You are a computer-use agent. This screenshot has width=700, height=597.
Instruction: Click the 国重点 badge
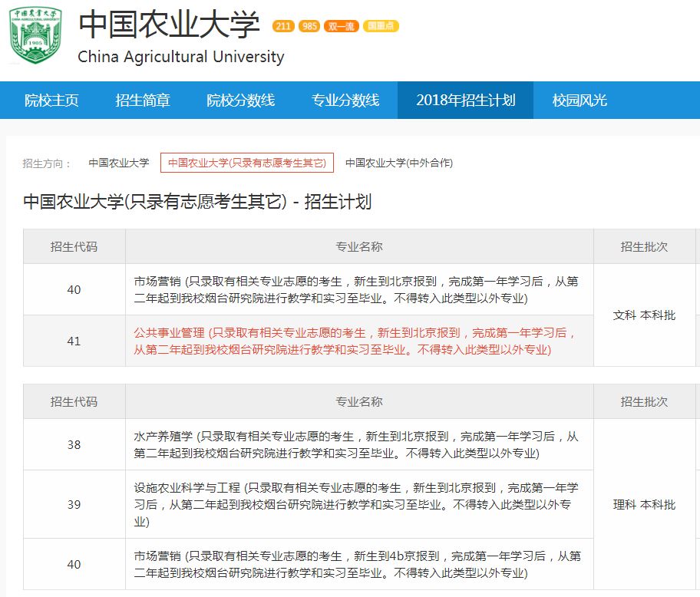[381, 26]
